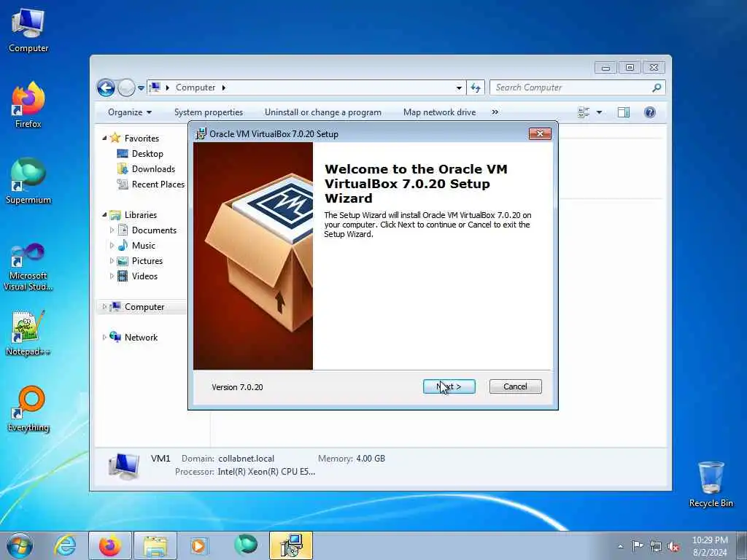Click the Explorer search magnifier icon
The width and height of the screenshot is (747, 560).
coord(657,87)
